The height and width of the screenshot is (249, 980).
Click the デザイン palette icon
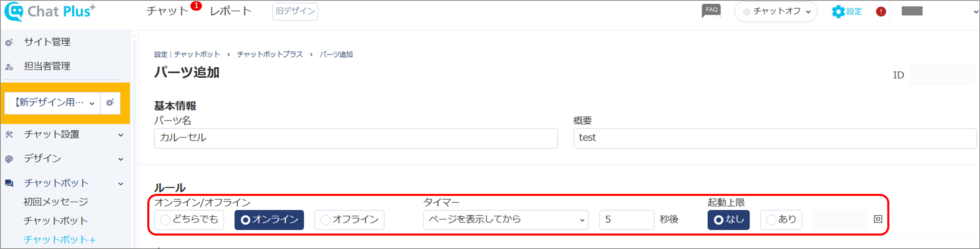pos(9,159)
